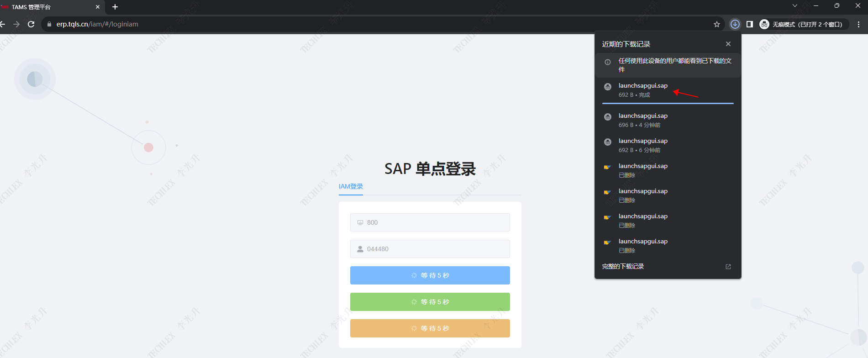Click the 任何使用此设备的用户 notice text

point(675,65)
